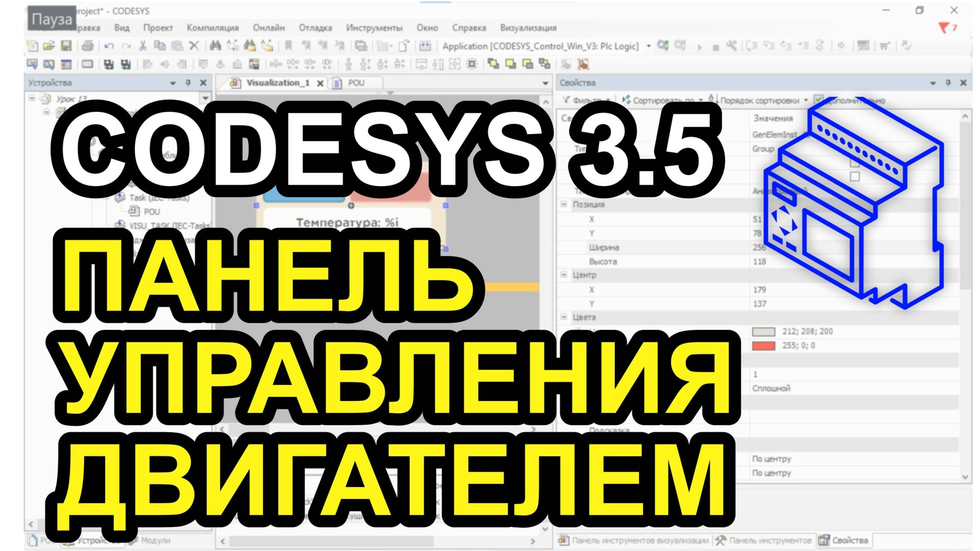Click the Group value in Значения column
980x551 pixels.
(x=763, y=149)
